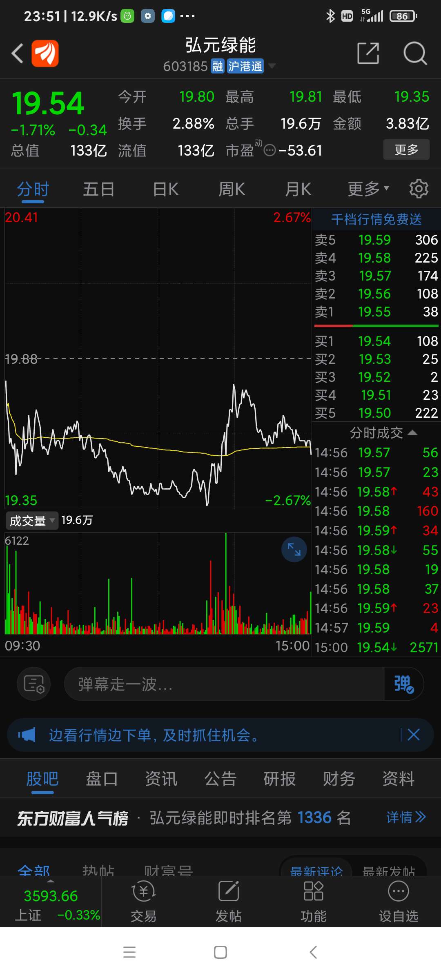Dismiss the trading tip banner
The width and height of the screenshot is (441, 980).
point(414,735)
